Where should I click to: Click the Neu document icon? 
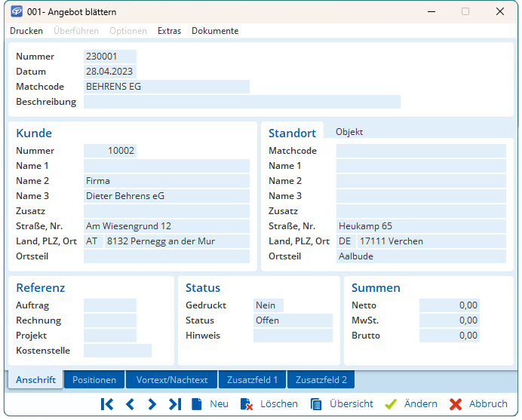[x=197, y=404]
